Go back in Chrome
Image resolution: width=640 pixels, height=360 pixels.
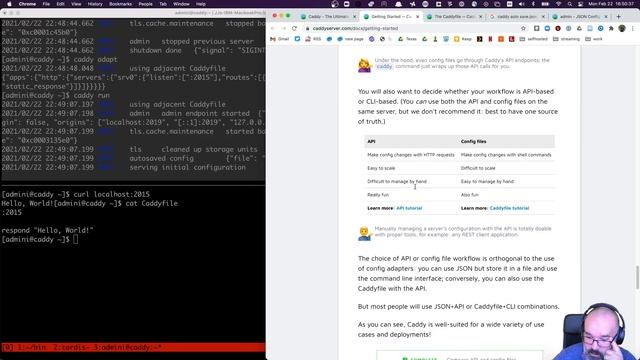pos(273,29)
